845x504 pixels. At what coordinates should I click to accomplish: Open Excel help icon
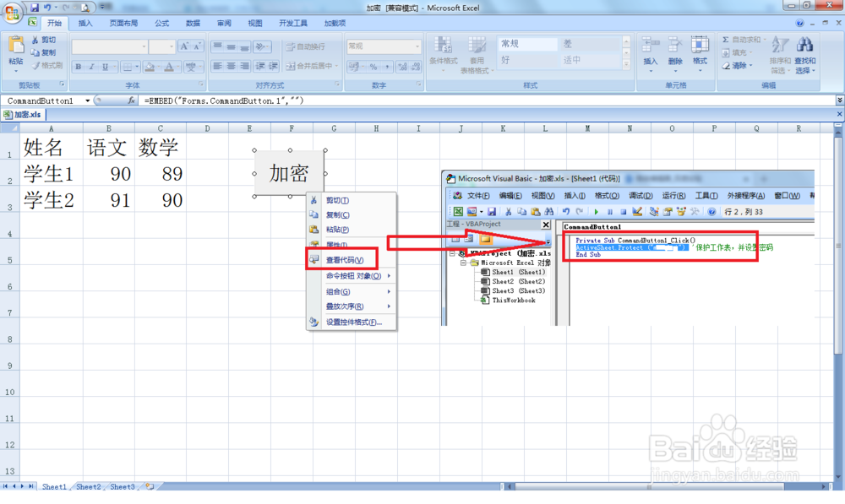(x=799, y=23)
